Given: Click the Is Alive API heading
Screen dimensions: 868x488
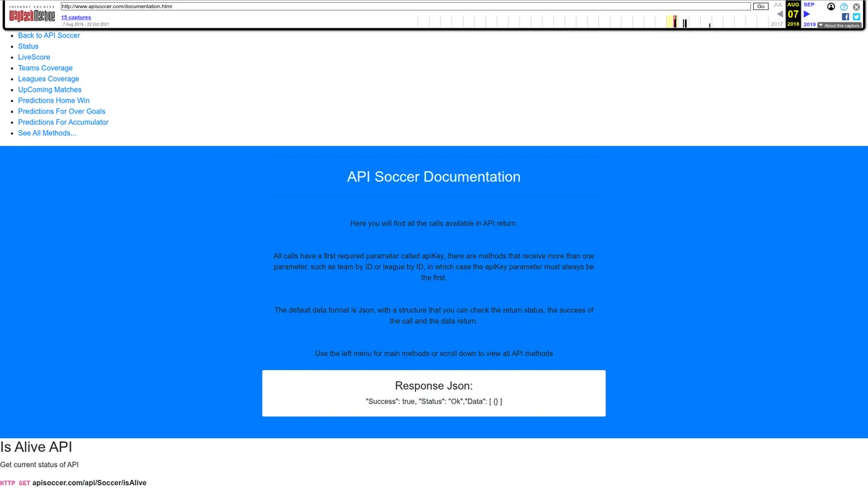Looking at the screenshot, I should point(36,448).
